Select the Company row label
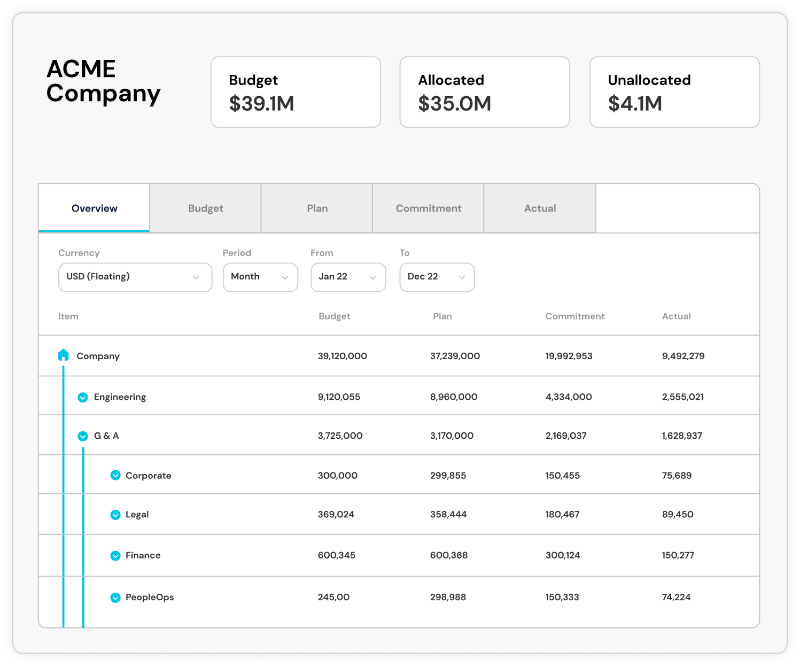The image size is (800, 667). pyautogui.click(x=98, y=356)
